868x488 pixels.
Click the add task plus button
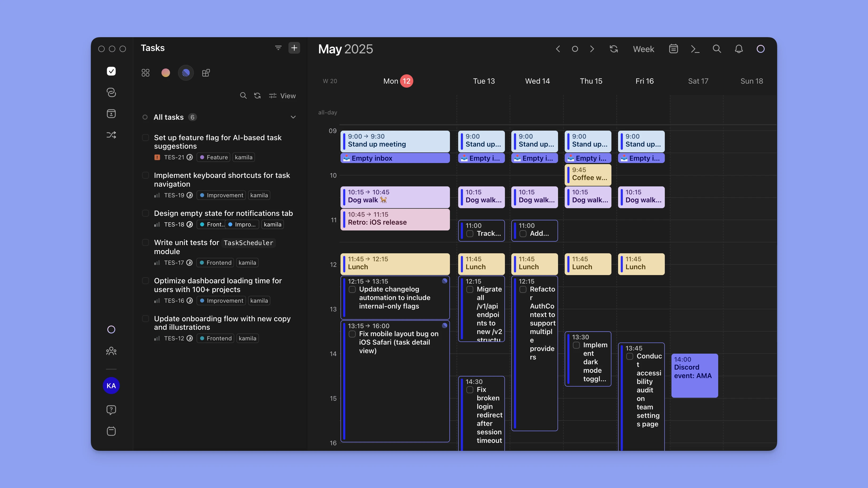[294, 48]
